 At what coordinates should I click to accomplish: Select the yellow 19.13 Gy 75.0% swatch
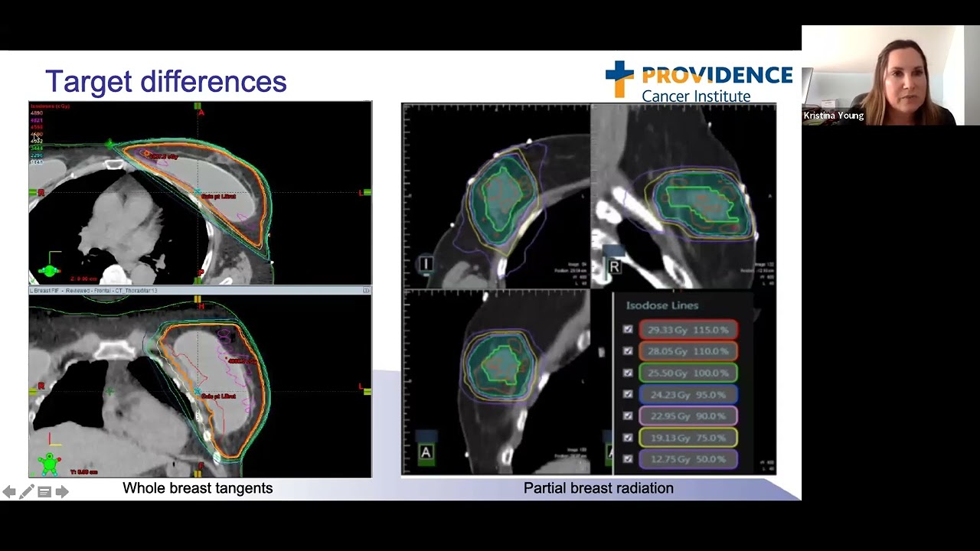pos(688,438)
